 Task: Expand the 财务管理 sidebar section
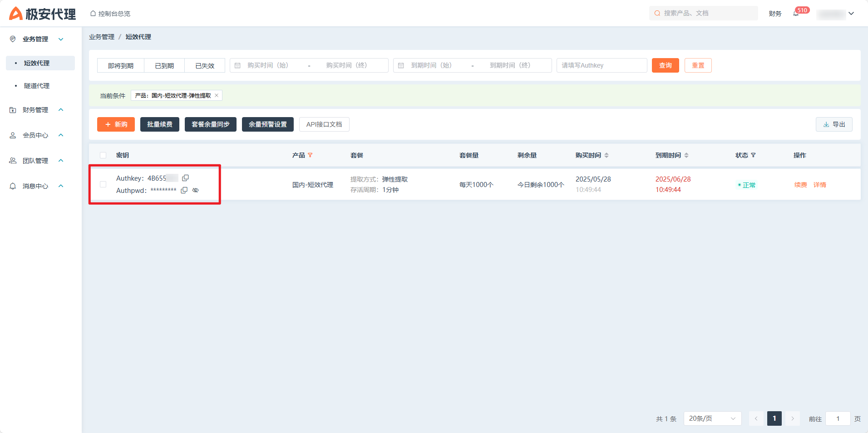click(61, 110)
